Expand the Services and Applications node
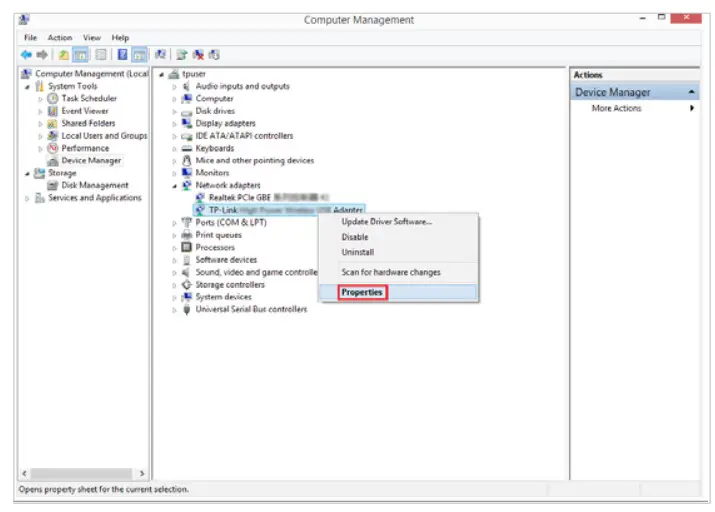The width and height of the screenshot is (715, 512). point(27,198)
